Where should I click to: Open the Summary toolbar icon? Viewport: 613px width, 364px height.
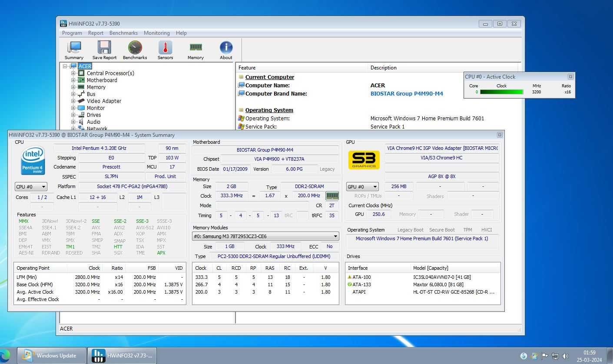click(x=74, y=50)
